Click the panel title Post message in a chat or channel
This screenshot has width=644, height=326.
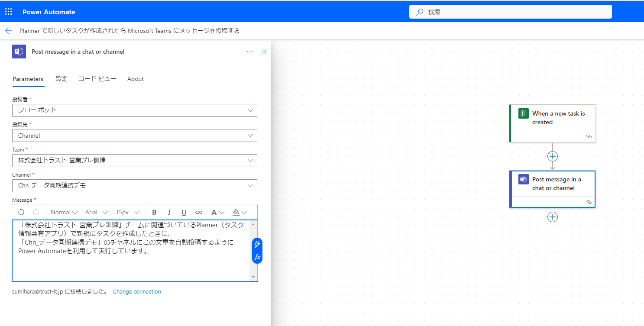(x=78, y=52)
